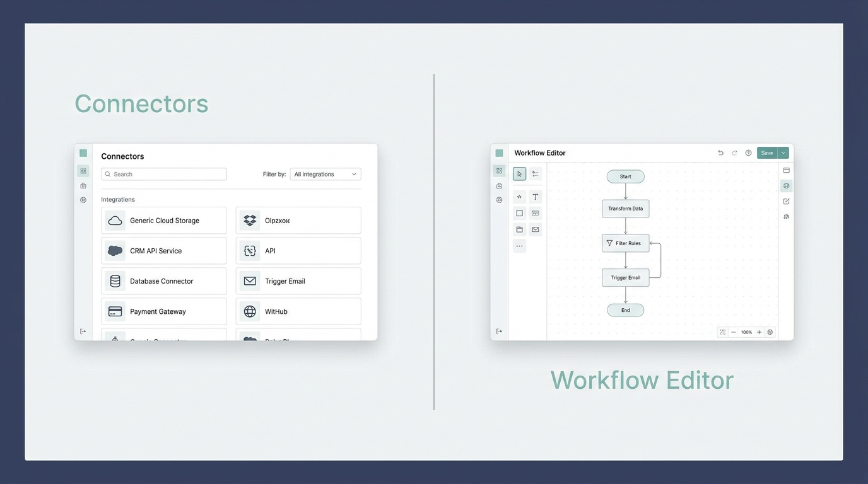
Task: Choose the Payment Gateway integration
Action: coord(164,311)
